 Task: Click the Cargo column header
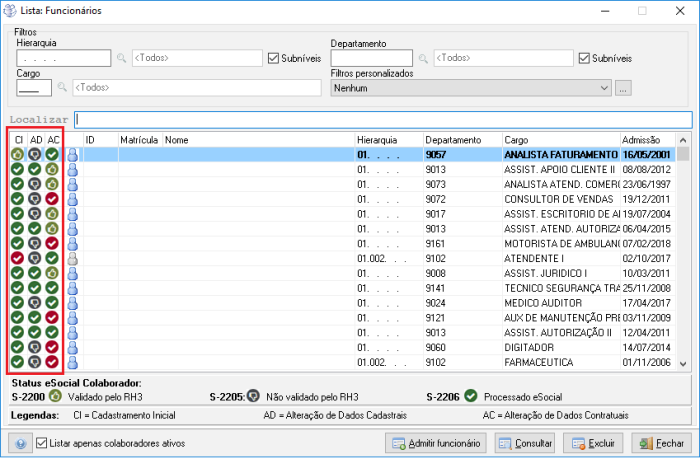pyautogui.click(x=560, y=140)
